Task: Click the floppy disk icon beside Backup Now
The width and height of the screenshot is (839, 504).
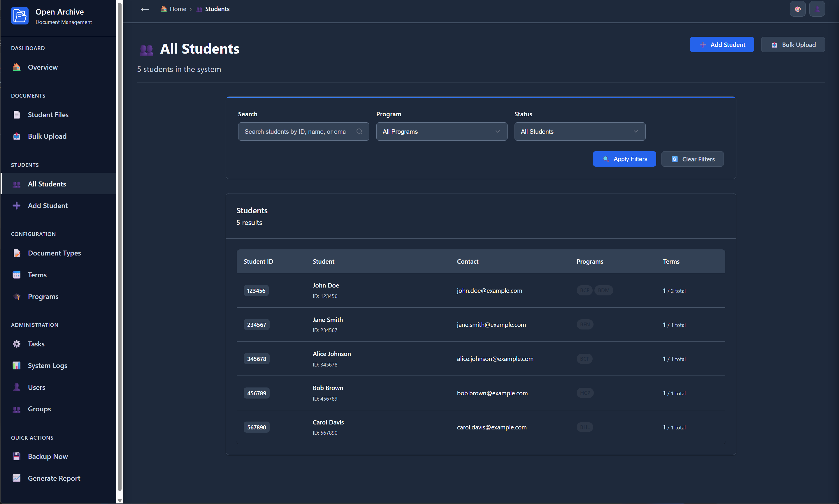Action: (16, 457)
